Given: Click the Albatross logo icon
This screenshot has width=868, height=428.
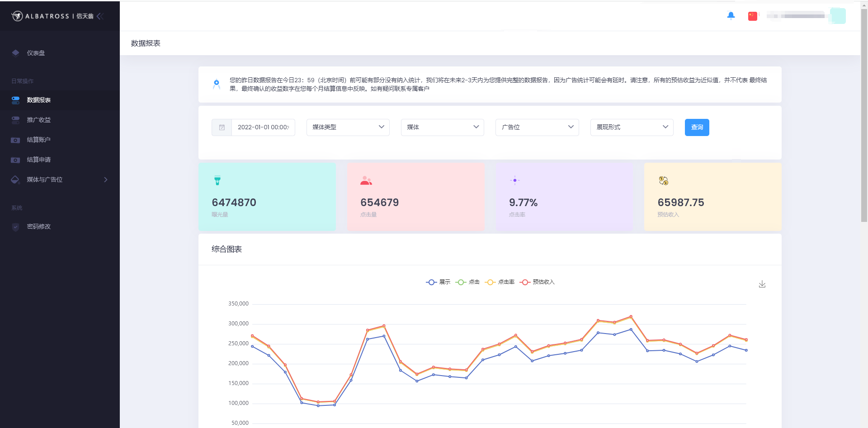Looking at the screenshot, I should 17,16.
